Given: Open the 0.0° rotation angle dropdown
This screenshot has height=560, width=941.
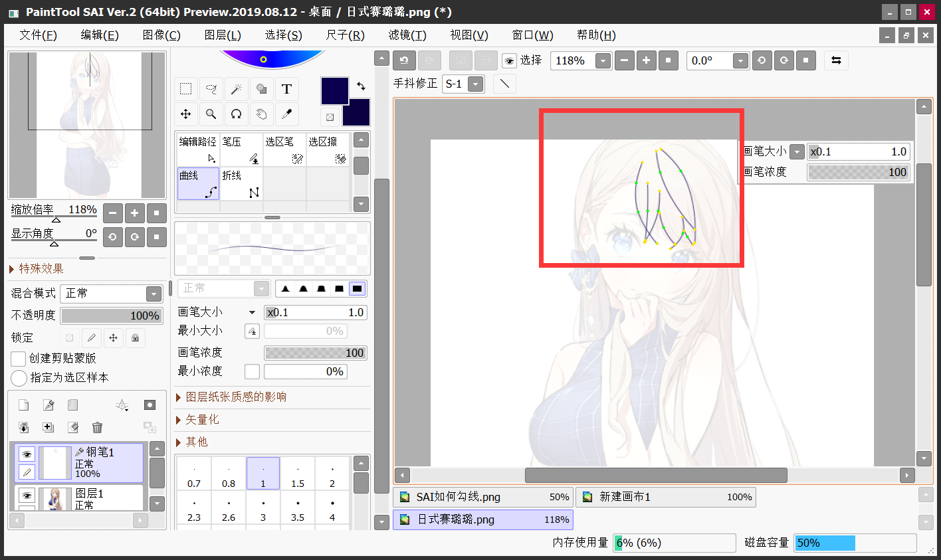Looking at the screenshot, I should 740,61.
